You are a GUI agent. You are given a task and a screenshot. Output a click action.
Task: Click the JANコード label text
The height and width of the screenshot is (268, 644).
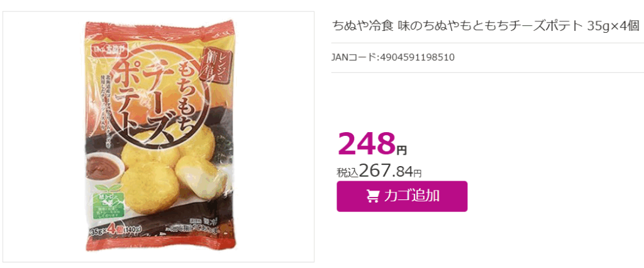[355, 57]
